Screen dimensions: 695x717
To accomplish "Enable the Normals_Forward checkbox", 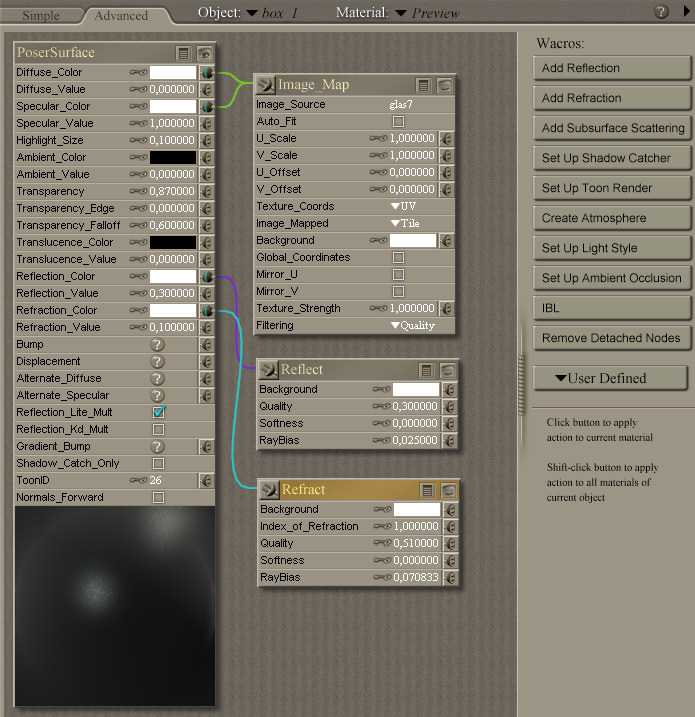I will tap(158, 497).
